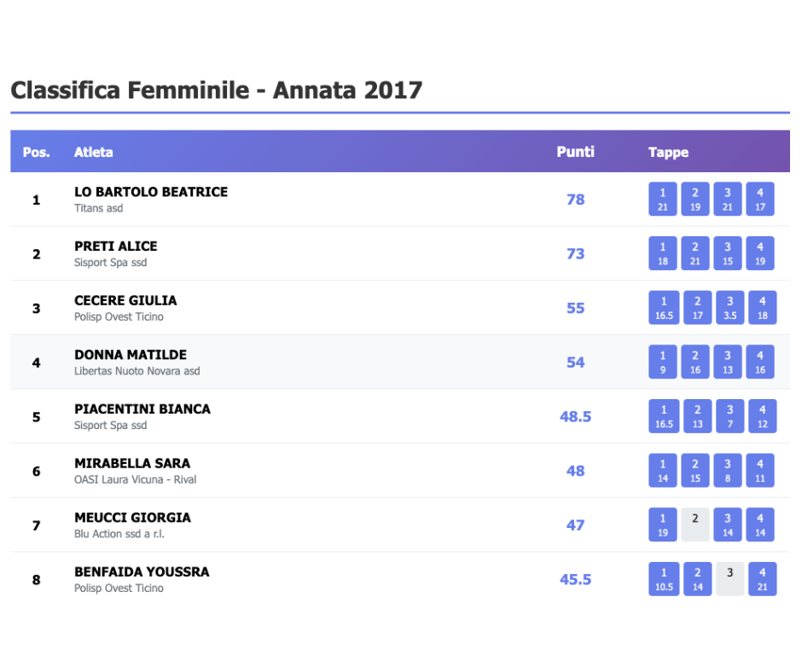Click athlete name MEUCCI GIORGIA
The height and width of the screenshot is (672, 802).
(x=132, y=518)
